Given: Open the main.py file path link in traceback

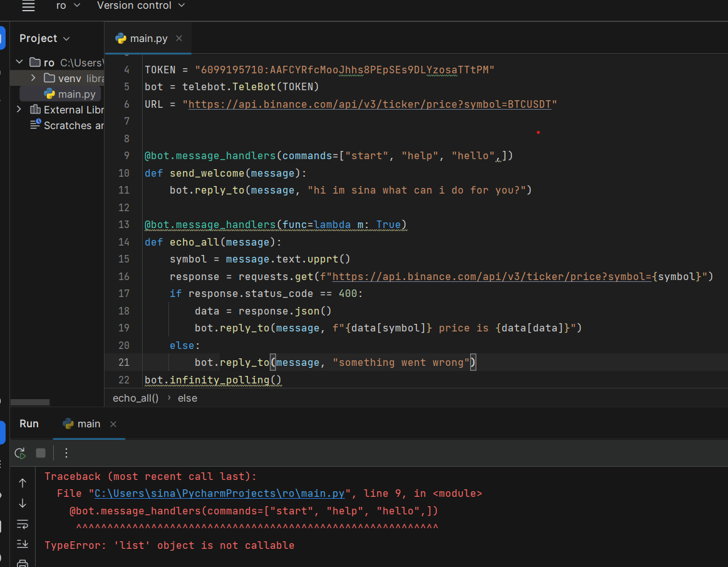Looking at the screenshot, I should click(x=220, y=494).
